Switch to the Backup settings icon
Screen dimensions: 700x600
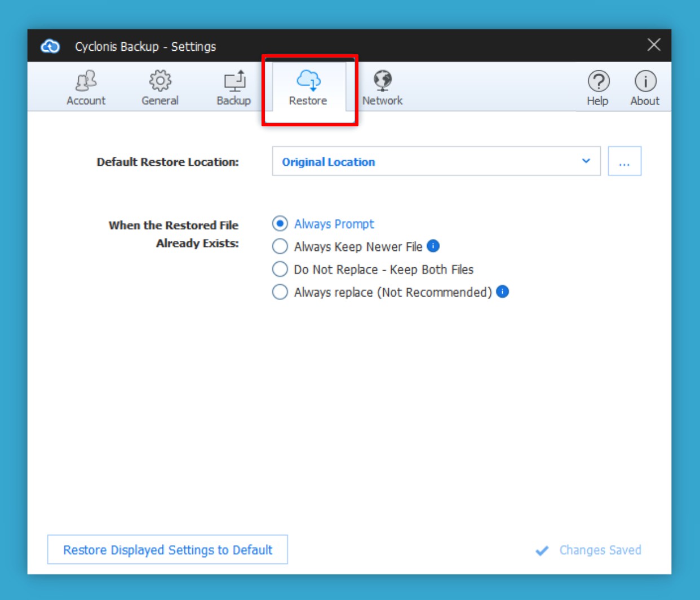pyautogui.click(x=234, y=82)
